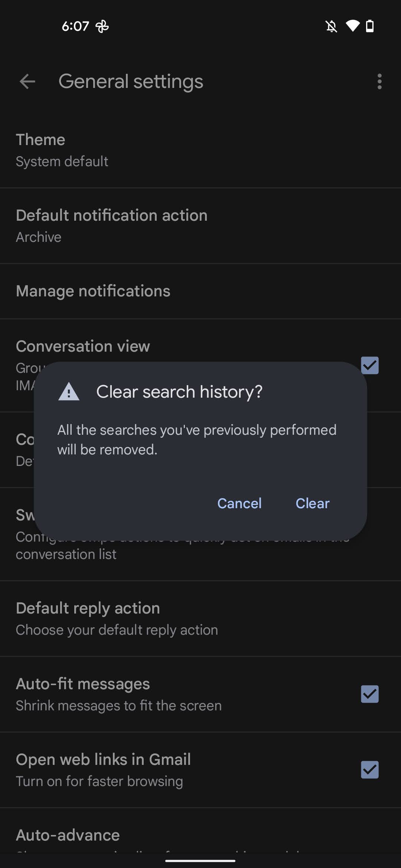Screen dimensions: 401x868
Task: Disable Open web links in Gmail checkbox
Action: point(370,770)
